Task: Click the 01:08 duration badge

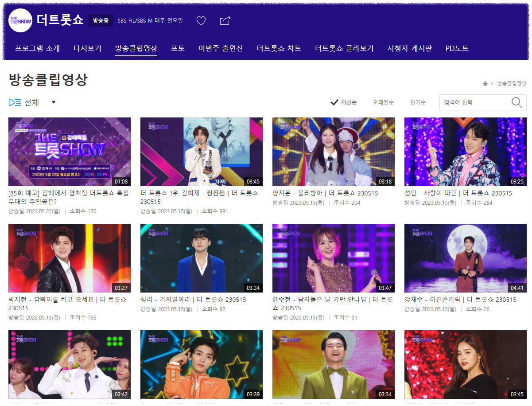Action: [121, 181]
